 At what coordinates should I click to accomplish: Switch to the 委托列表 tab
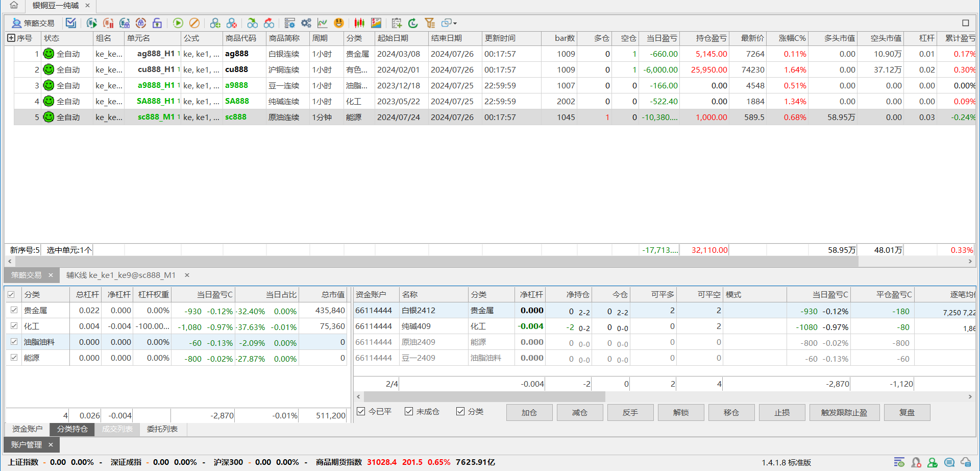pyautogui.click(x=162, y=429)
